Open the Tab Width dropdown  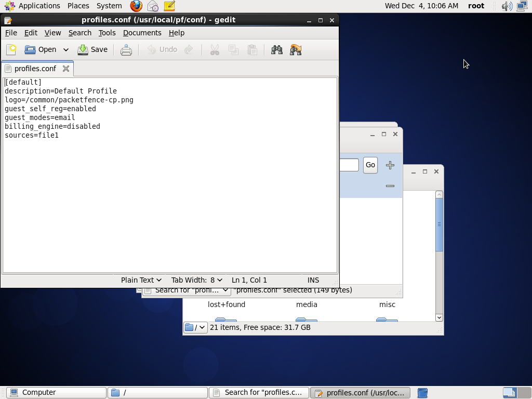coord(196,280)
